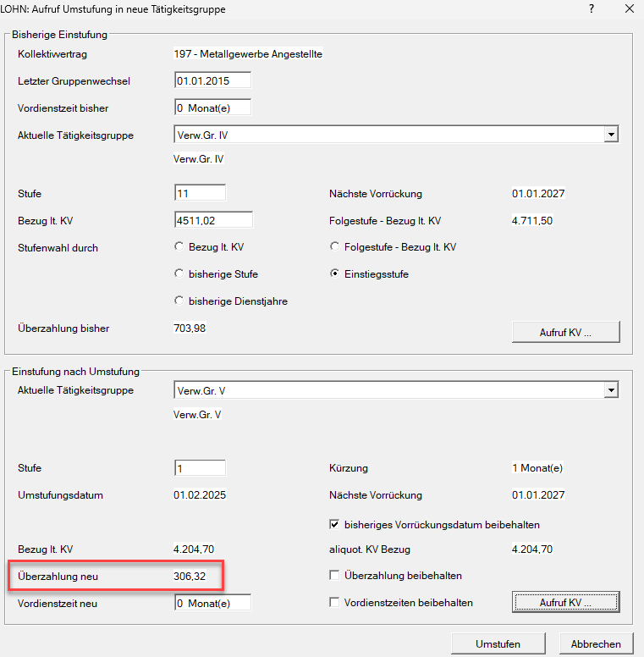Focus the 'Vordienstzeit neu' input field
The width and height of the screenshot is (644, 657).
[212, 603]
